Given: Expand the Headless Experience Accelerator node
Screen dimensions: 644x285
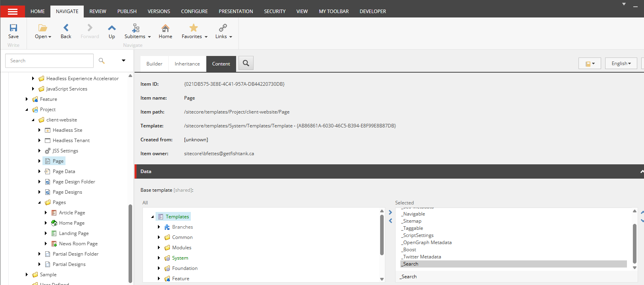Looking at the screenshot, I should (x=33, y=79).
